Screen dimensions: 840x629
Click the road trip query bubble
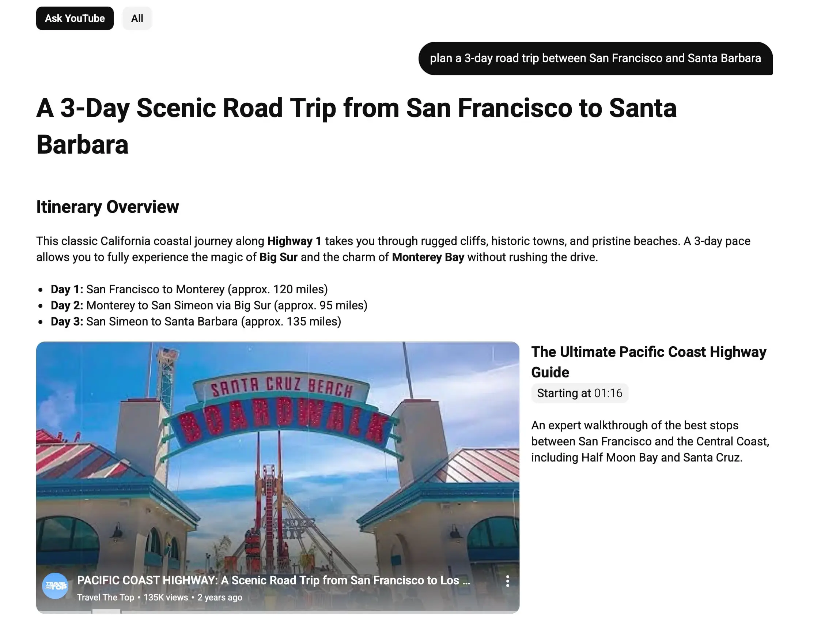click(x=595, y=59)
